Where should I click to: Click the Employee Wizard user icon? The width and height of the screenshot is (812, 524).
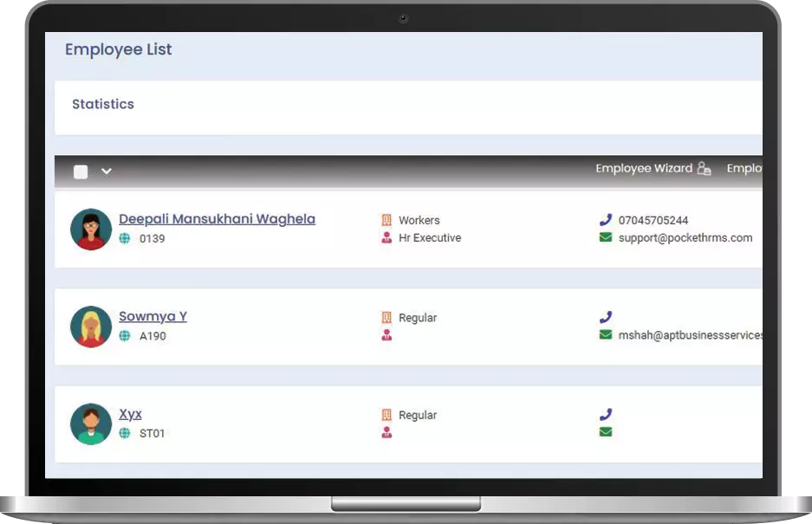(705, 168)
